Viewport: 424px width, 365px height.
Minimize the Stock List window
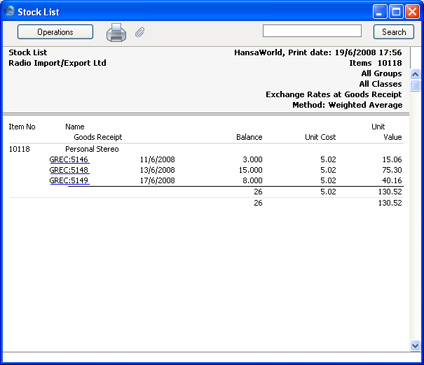[380, 12]
